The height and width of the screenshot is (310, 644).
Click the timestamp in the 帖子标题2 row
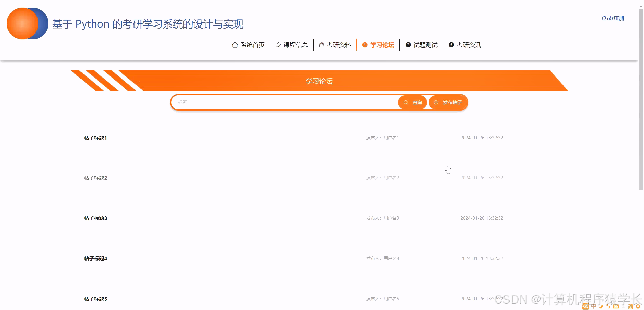coord(482,178)
